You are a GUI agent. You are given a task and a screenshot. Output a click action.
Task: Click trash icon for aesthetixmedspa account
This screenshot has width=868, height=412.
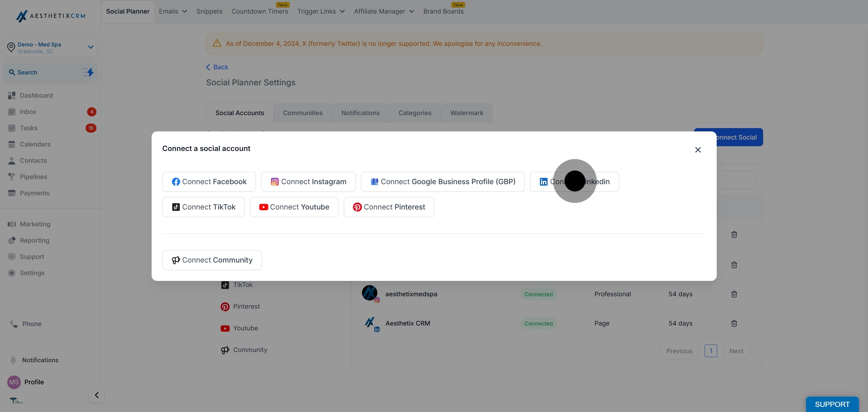pos(734,294)
